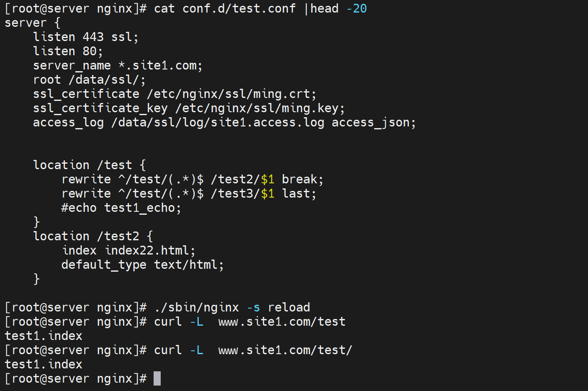
Task: Click the ming.crt certificate path
Action: [231, 94]
